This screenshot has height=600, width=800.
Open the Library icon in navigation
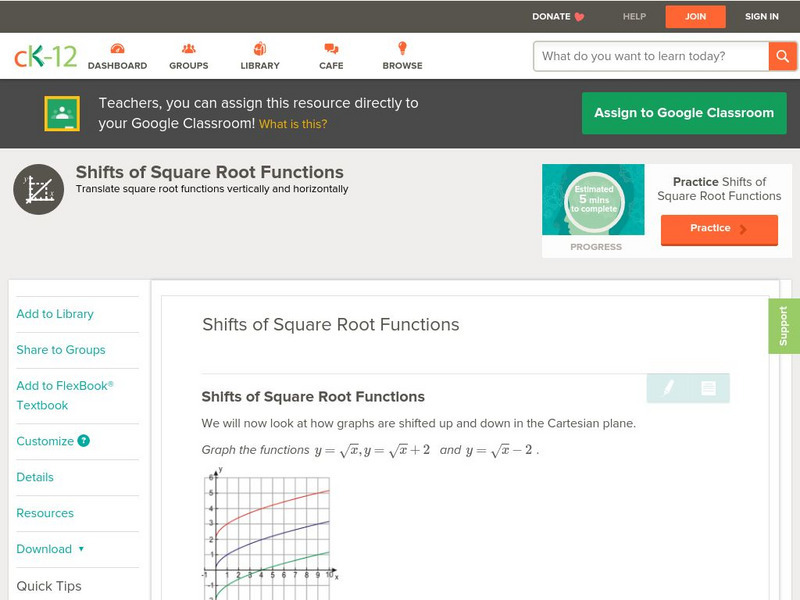pyautogui.click(x=260, y=49)
